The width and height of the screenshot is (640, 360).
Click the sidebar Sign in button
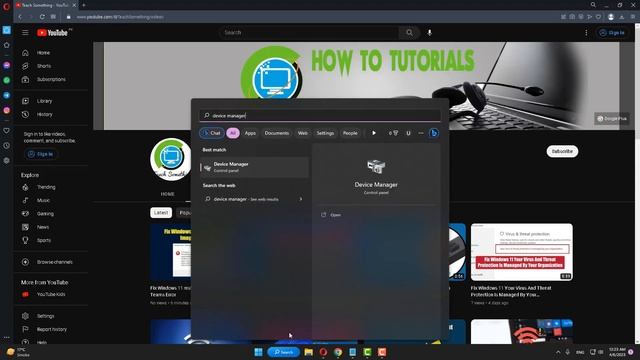click(40, 154)
